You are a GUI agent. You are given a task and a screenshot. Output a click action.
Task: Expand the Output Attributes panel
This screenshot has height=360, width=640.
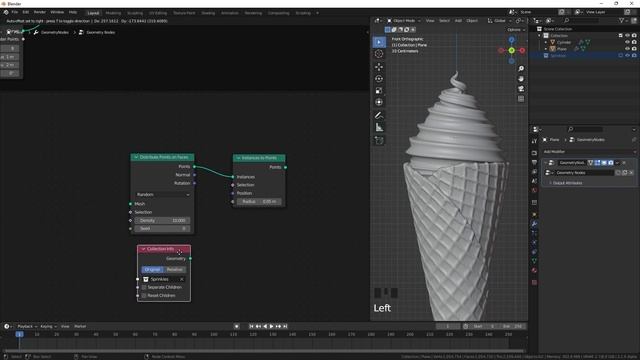567,183
